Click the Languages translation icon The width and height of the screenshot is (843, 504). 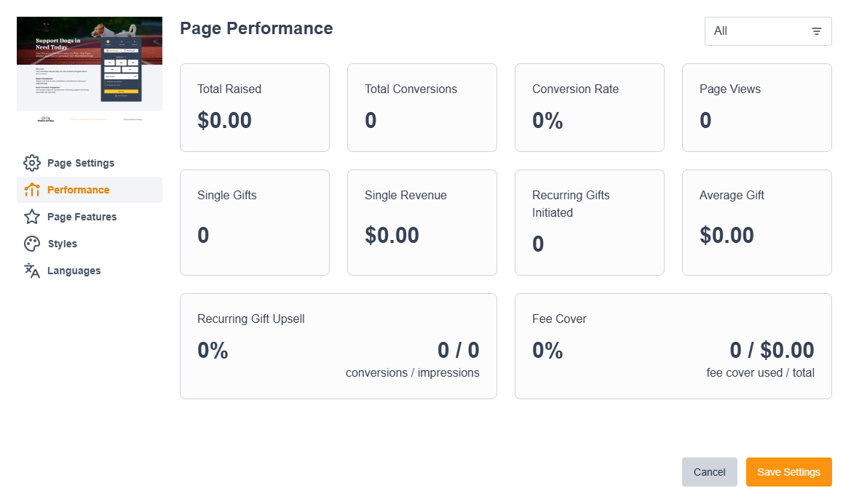pos(32,271)
